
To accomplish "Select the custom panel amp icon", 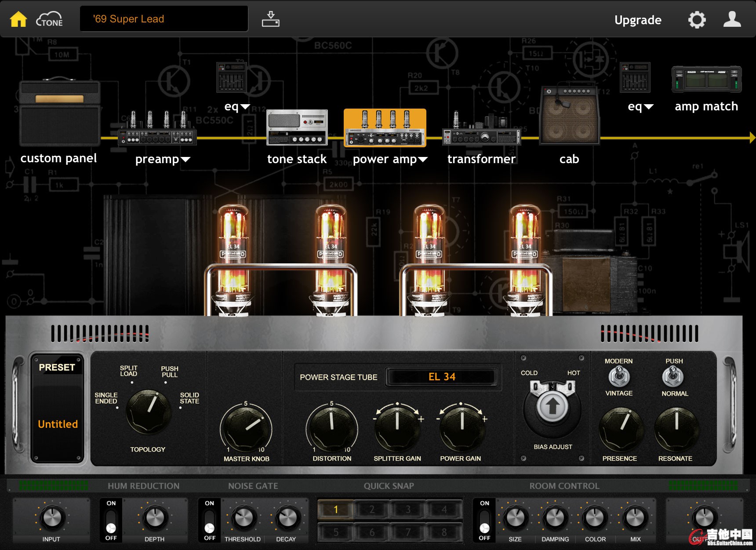I will tap(59, 113).
